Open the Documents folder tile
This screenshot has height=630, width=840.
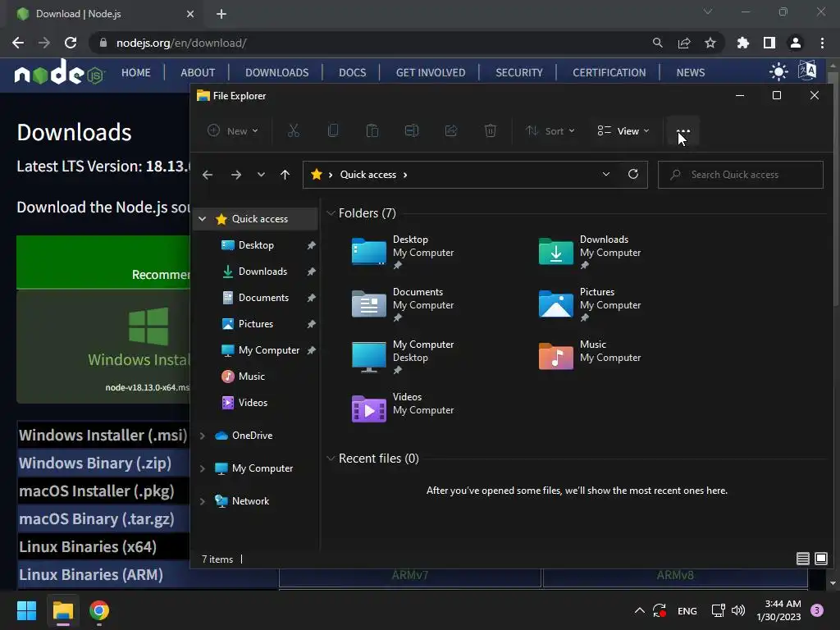[x=402, y=304]
